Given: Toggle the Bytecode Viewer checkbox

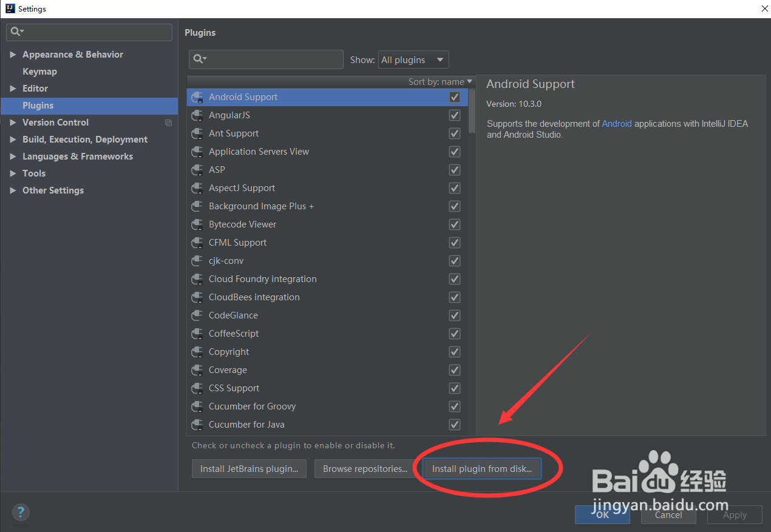Looking at the screenshot, I should coord(454,224).
